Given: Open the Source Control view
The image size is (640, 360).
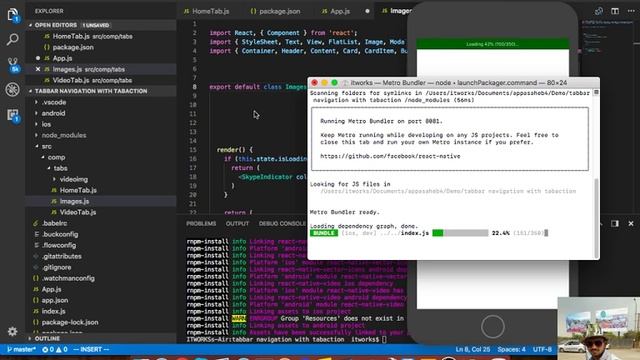Looking at the screenshot, I should tap(13, 64).
